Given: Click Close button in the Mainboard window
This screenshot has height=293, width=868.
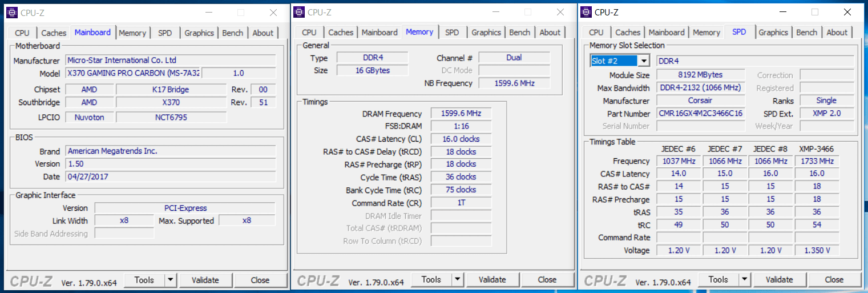Looking at the screenshot, I should coord(260,280).
